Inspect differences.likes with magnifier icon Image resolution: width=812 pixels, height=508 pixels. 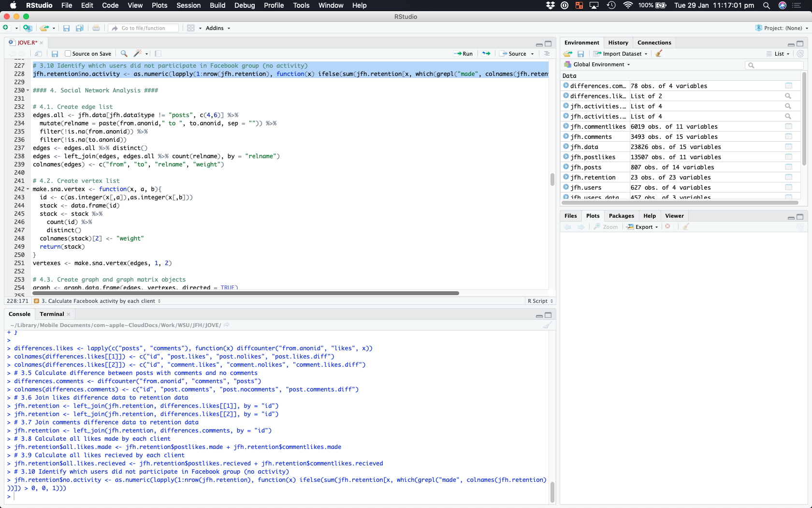point(788,96)
